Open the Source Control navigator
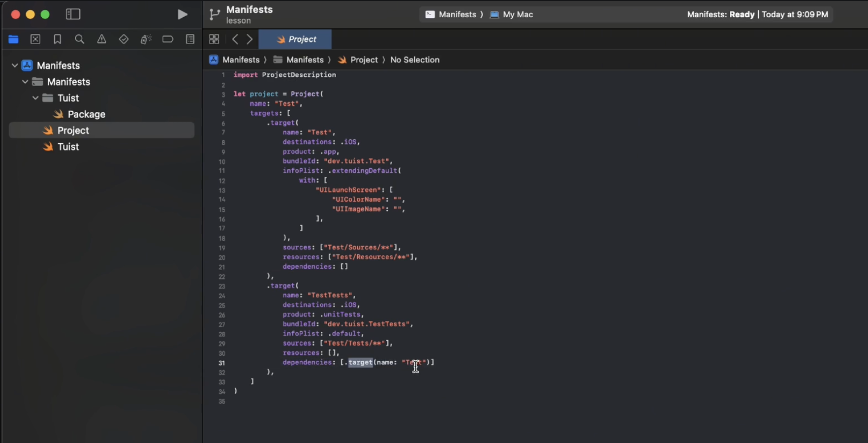This screenshot has width=868, height=443. [35, 39]
